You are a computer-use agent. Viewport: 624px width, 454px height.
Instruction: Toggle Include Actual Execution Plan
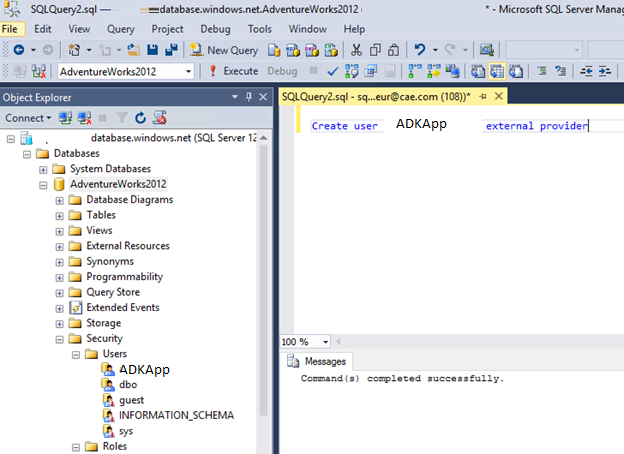(x=415, y=72)
